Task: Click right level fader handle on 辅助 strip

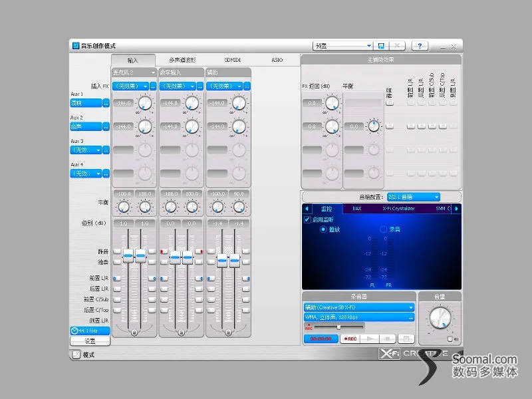Action: coord(235,261)
